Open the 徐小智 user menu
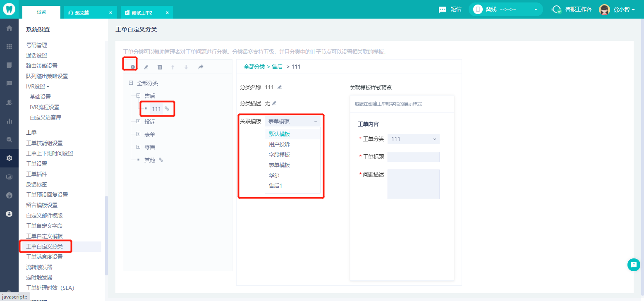The image size is (644, 301). (x=625, y=10)
